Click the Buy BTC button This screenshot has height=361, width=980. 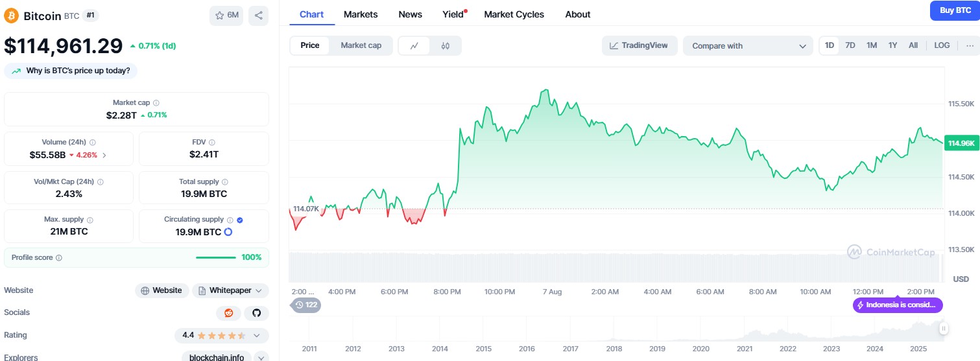coord(955,10)
